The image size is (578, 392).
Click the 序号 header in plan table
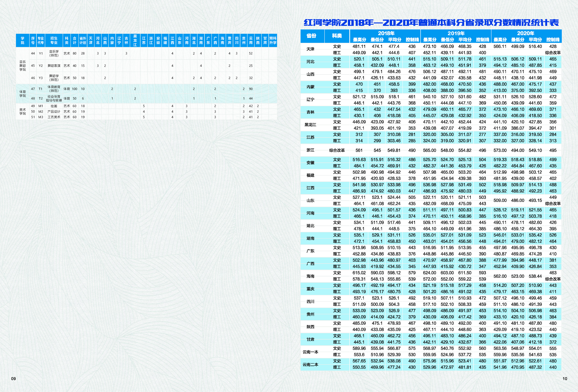point(33,41)
